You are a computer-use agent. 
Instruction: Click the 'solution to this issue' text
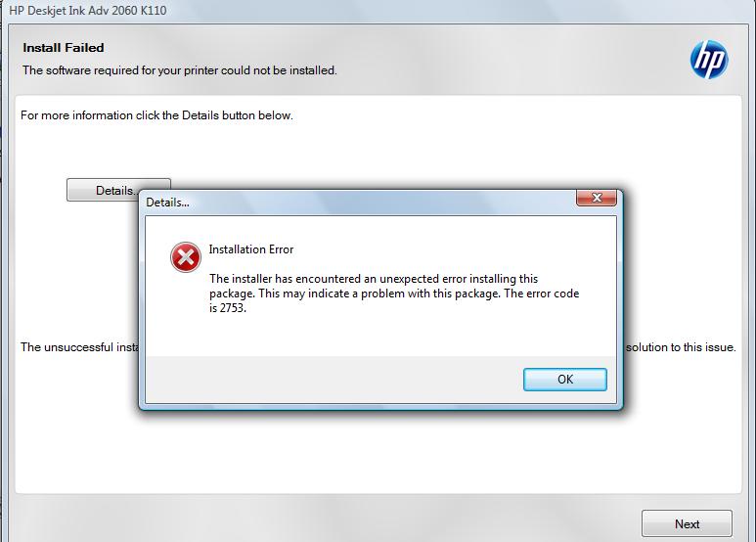681,347
